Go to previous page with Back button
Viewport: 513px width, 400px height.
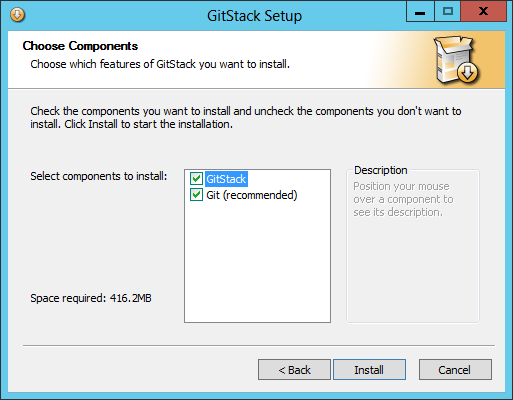coord(294,369)
